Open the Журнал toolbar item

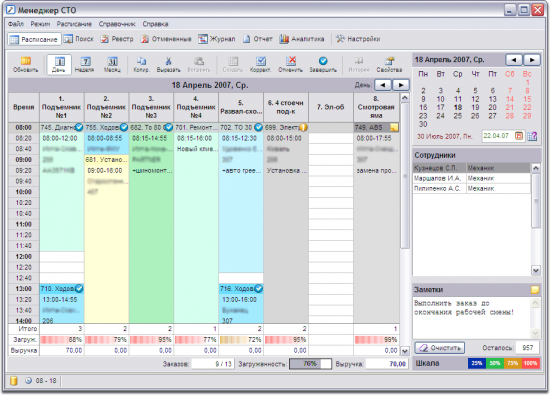coord(216,39)
